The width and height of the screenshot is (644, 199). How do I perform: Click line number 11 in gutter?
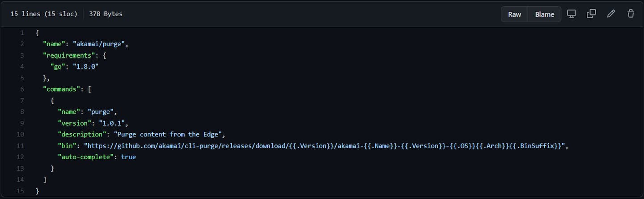tap(20, 146)
